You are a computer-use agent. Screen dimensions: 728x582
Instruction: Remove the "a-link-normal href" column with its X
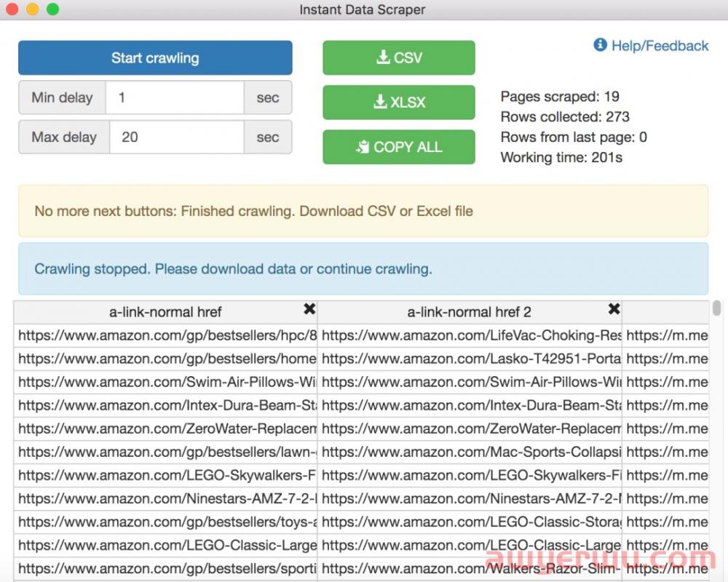tap(309, 309)
